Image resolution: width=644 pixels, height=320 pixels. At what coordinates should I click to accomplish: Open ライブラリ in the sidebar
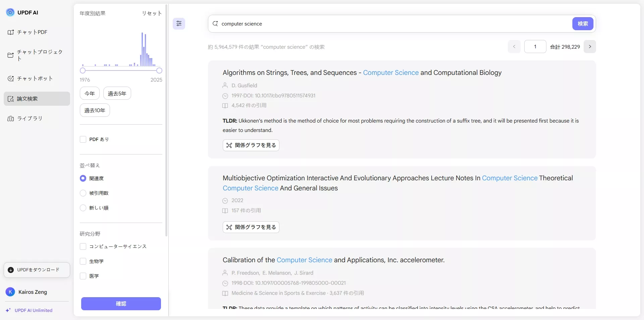click(37, 119)
